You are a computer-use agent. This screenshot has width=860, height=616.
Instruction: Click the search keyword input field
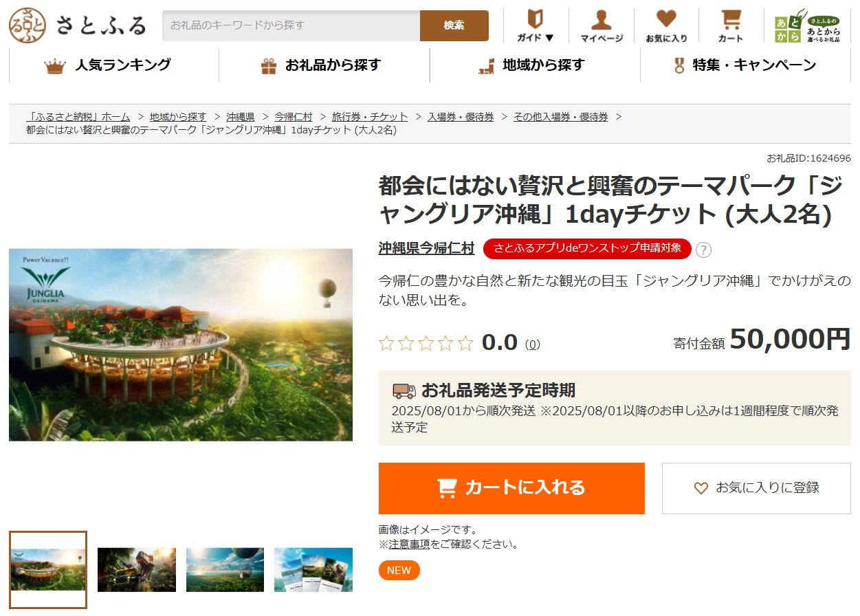289,25
